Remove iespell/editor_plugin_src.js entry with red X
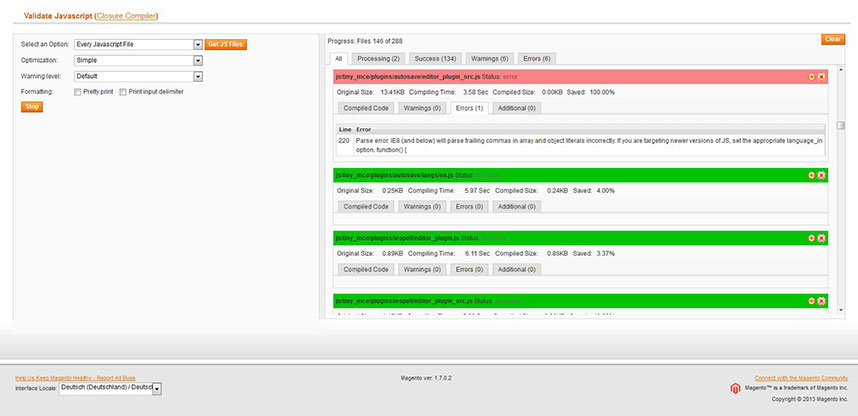858x416 pixels. tap(821, 301)
